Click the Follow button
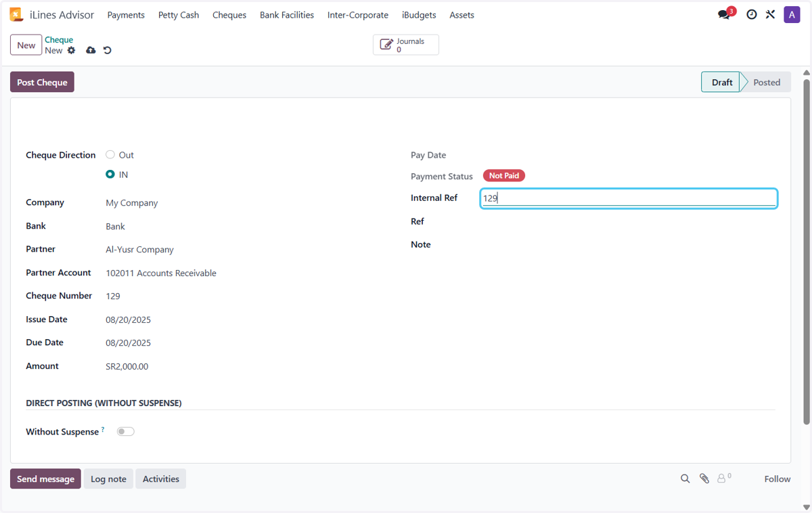812x513 pixels. coord(777,478)
